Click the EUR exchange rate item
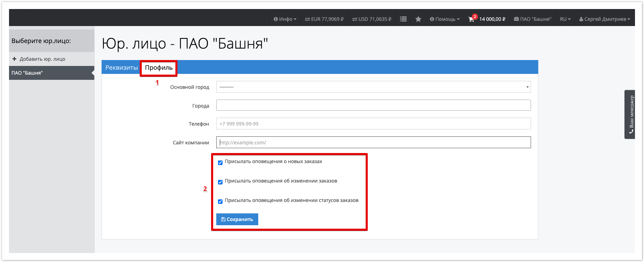Screen dimensions: 644x262 pyautogui.click(x=324, y=19)
